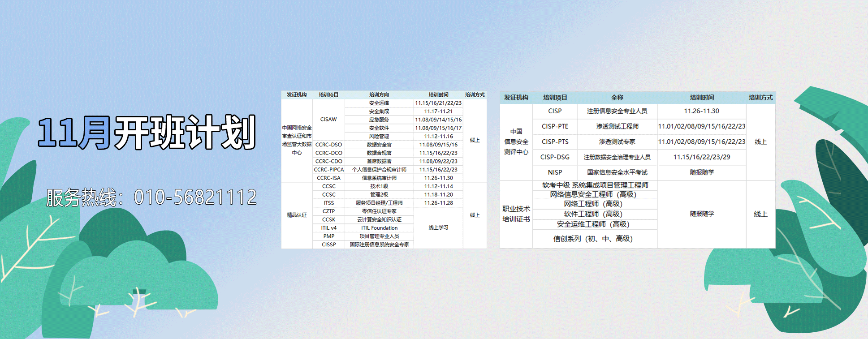
Task: Select the "ITIL Foundation" cell
Action: [379, 228]
